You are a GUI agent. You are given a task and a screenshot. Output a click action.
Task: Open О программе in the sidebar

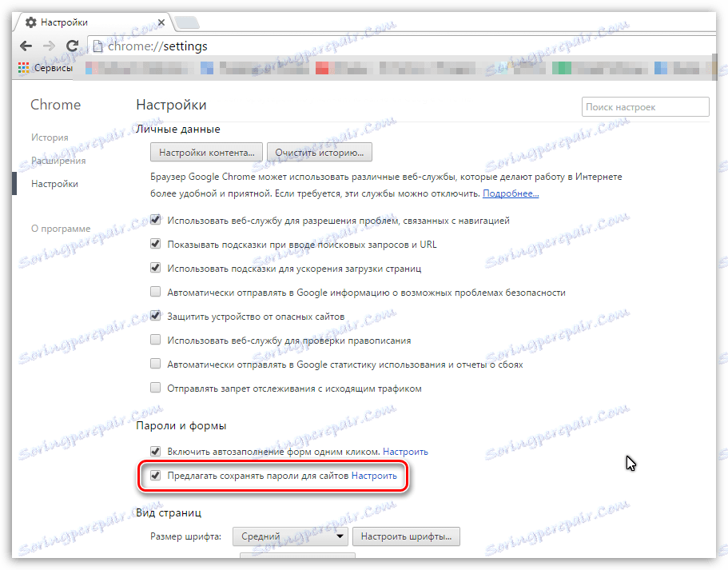tap(61, 229)
